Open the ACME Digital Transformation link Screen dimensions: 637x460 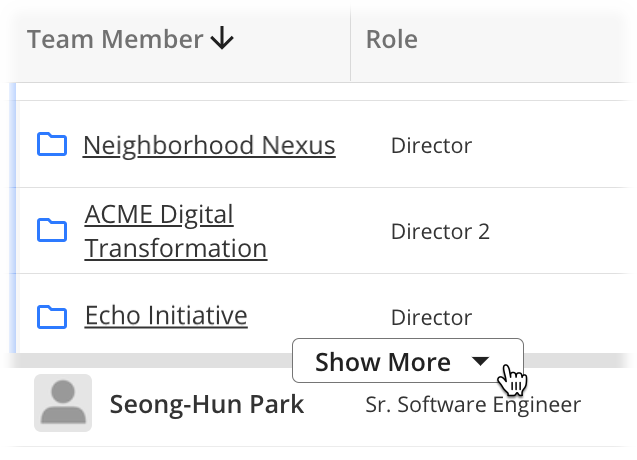pyautogui.click(x=175, y=231)
